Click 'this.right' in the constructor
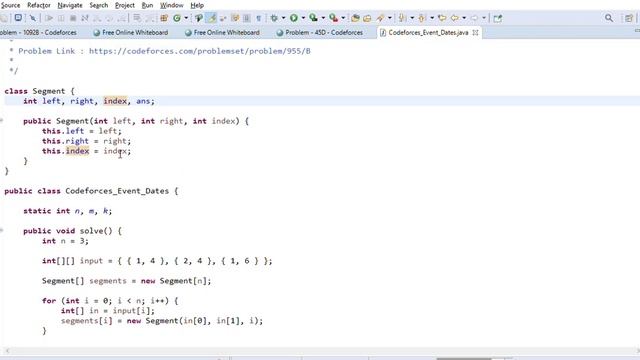This screenshot has height=360, width=640. point(65,141)
